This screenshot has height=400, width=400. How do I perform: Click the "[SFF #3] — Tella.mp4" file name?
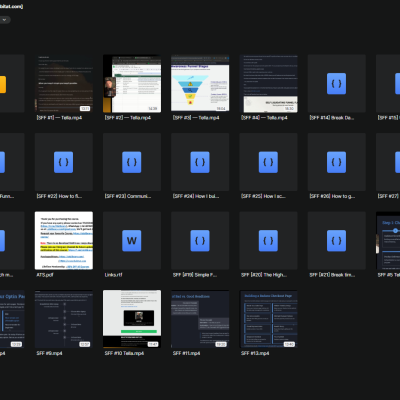point(196,118)
